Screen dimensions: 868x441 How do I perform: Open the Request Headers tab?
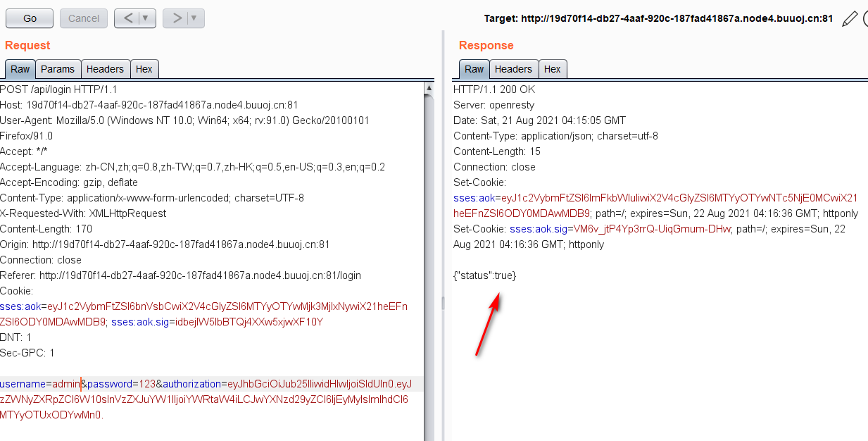click(105, 69)
